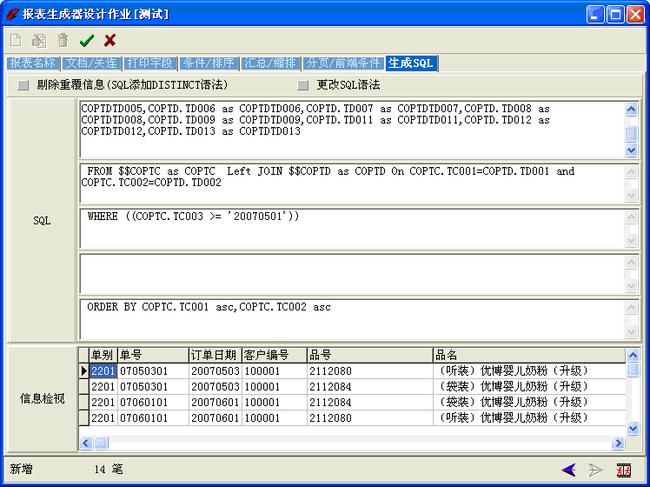
Task: Click 品号 2112084 in second row
Action: tap(370, 387)
